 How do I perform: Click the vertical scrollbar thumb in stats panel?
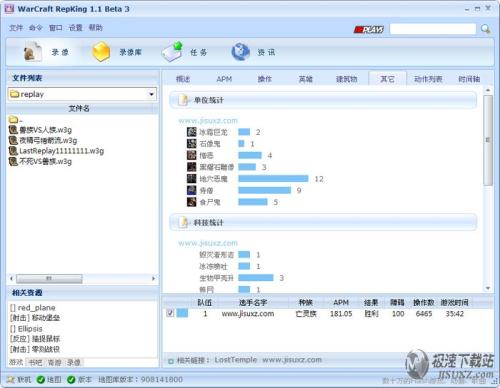[x=488, y=140]
